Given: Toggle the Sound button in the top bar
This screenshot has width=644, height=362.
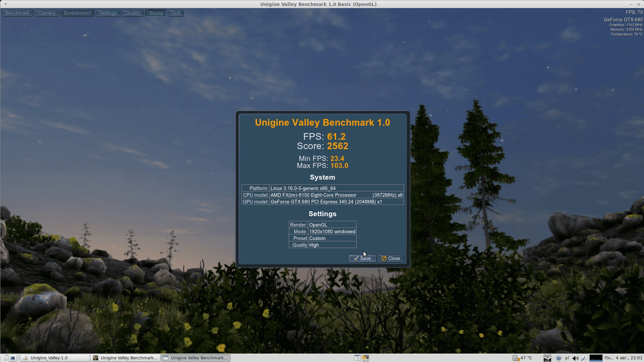Looking at the screenshot, I should coord(156,13).
